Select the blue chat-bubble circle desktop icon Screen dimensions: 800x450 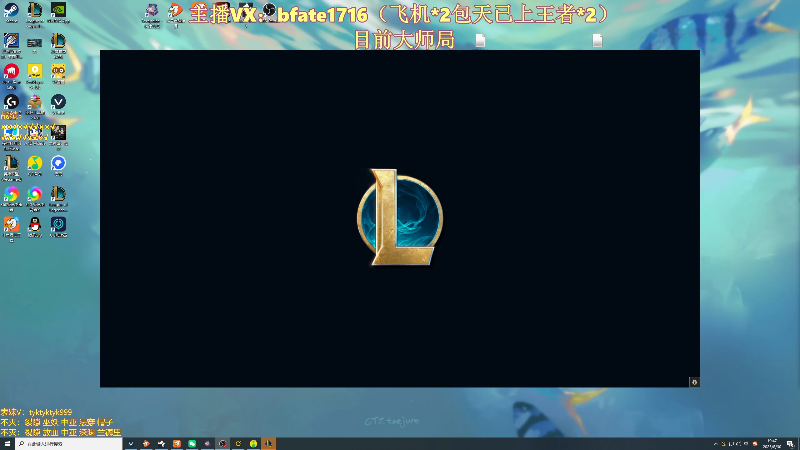58,163
